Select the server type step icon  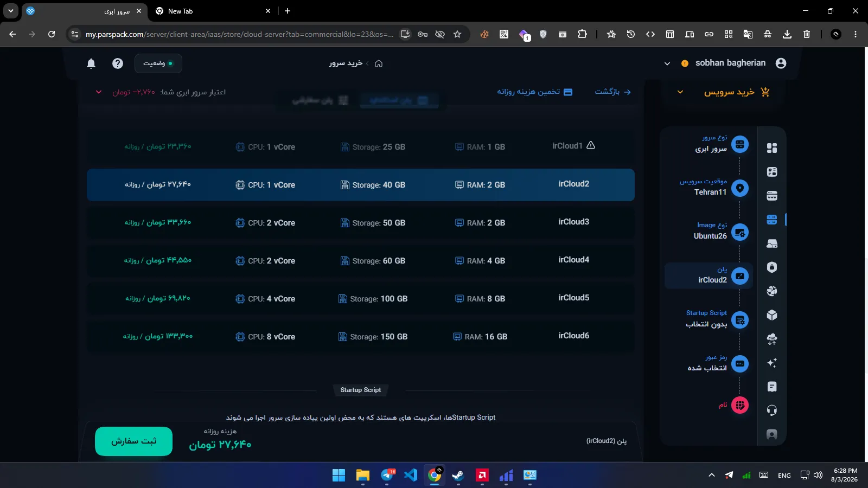pyautogui.click(x=740, y=144)
